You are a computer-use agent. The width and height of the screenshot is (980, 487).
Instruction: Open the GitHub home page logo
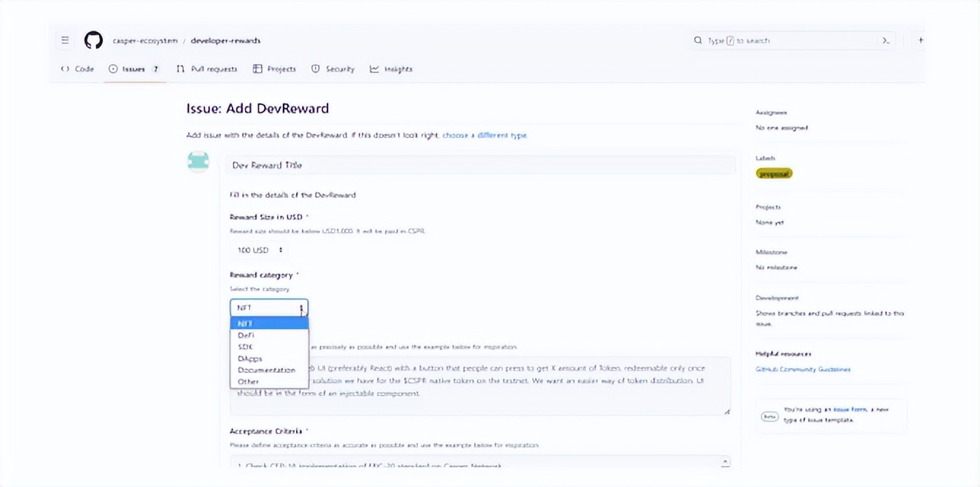click(x=93, y=40)
